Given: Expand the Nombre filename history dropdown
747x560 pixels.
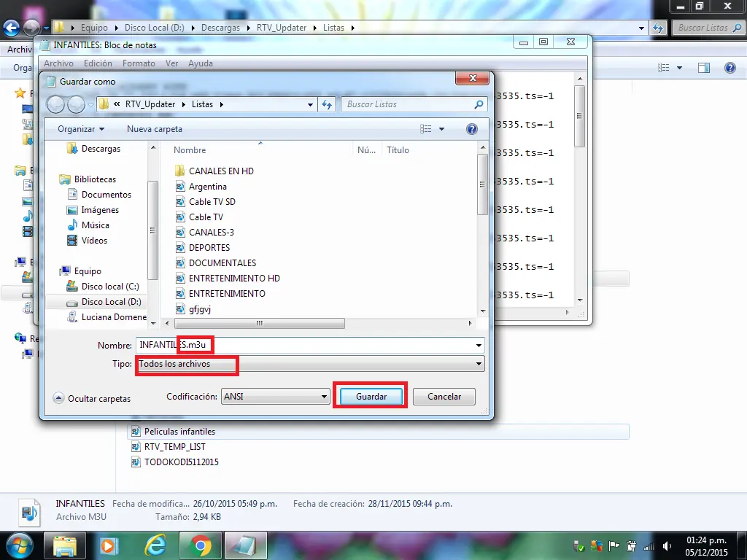Looking at the screenshot, I should click(479, 345).
